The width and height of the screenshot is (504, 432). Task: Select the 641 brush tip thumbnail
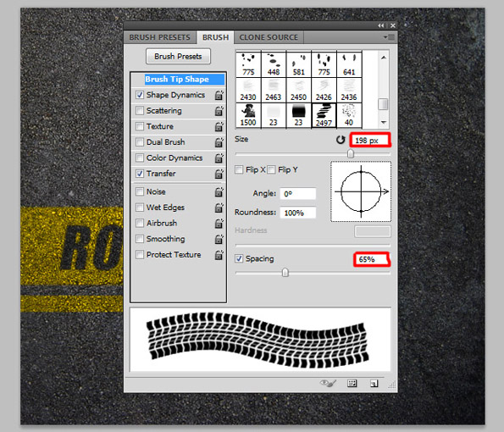point(349,64)
